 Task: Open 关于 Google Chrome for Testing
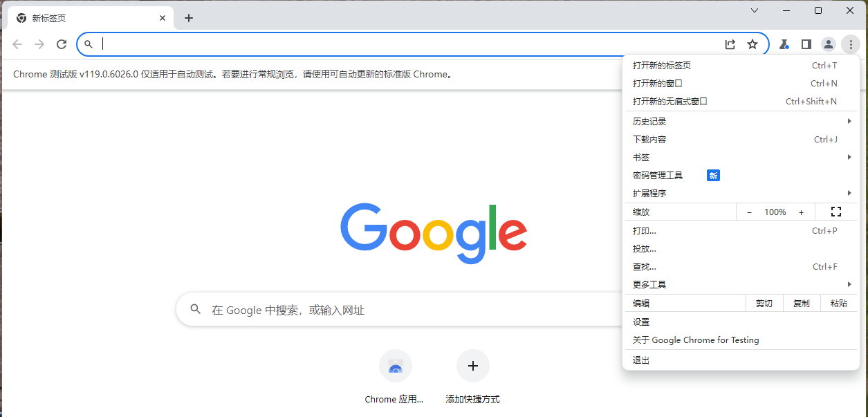click(x=741, y=340)
